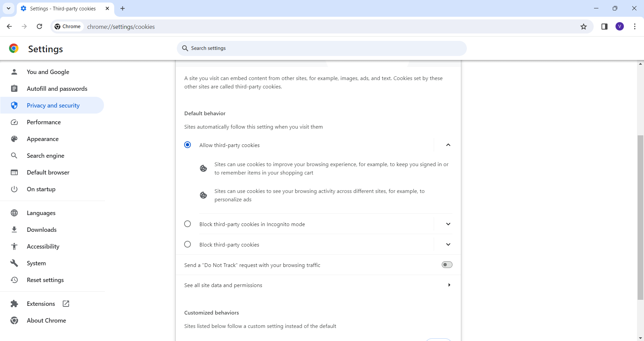644x341 pixels.
Task: Select the On startup power icon
Action: [14, 189]
